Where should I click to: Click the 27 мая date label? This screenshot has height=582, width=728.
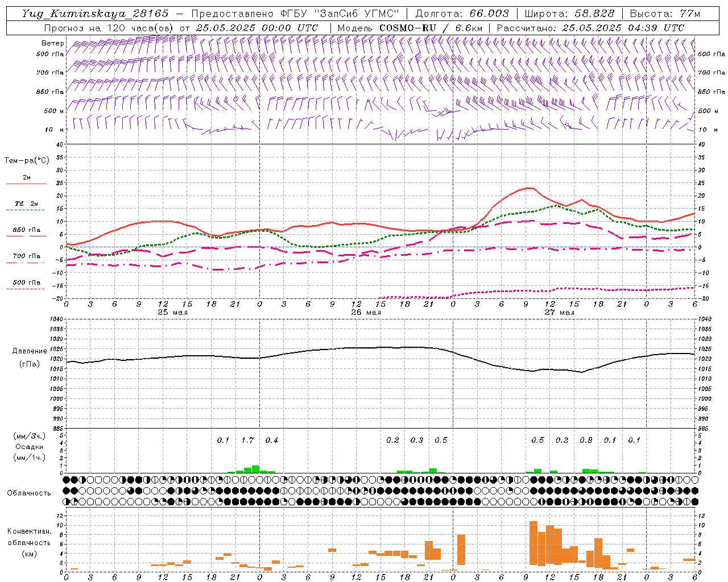coord(559,313)
